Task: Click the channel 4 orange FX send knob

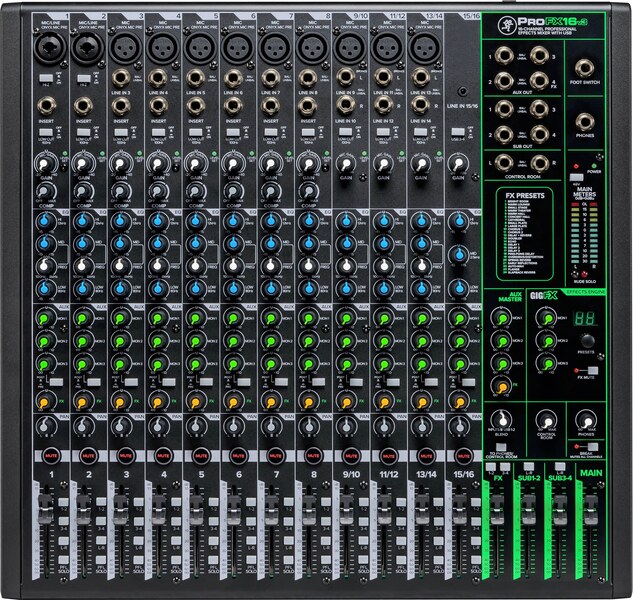Action: pyautogui.click(x=158, y=401)
